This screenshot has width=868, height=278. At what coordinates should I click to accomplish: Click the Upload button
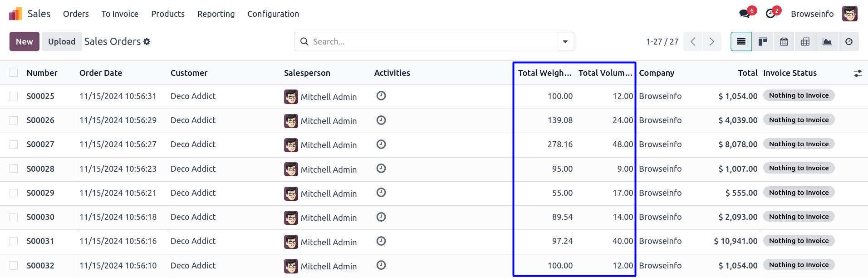(62, 42)
